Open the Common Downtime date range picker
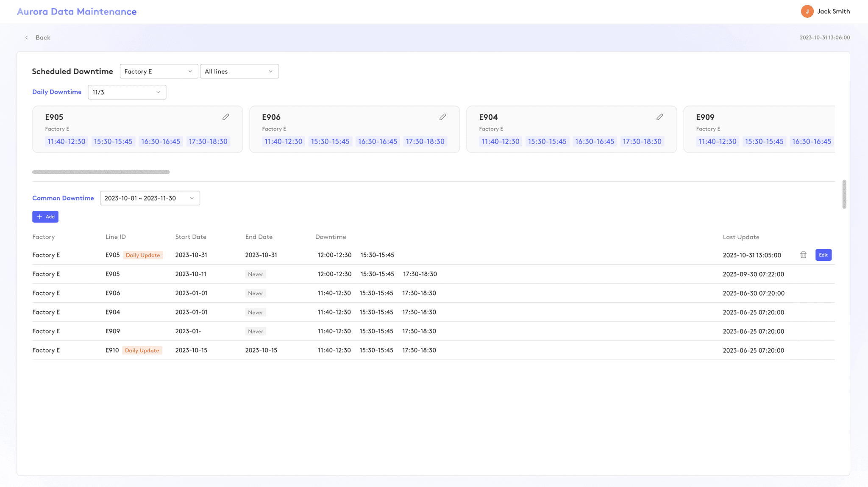 click(x=150, y=198)
